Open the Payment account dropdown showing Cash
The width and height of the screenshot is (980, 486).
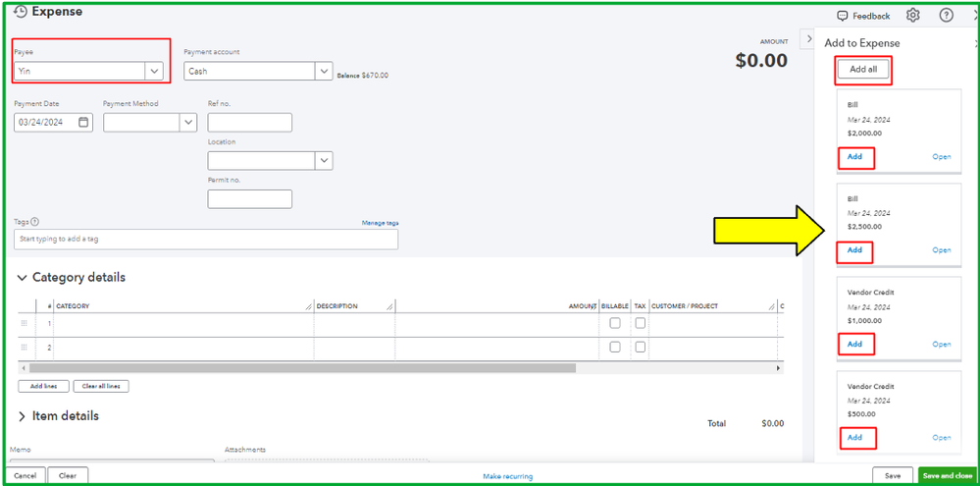coord(323,72)
